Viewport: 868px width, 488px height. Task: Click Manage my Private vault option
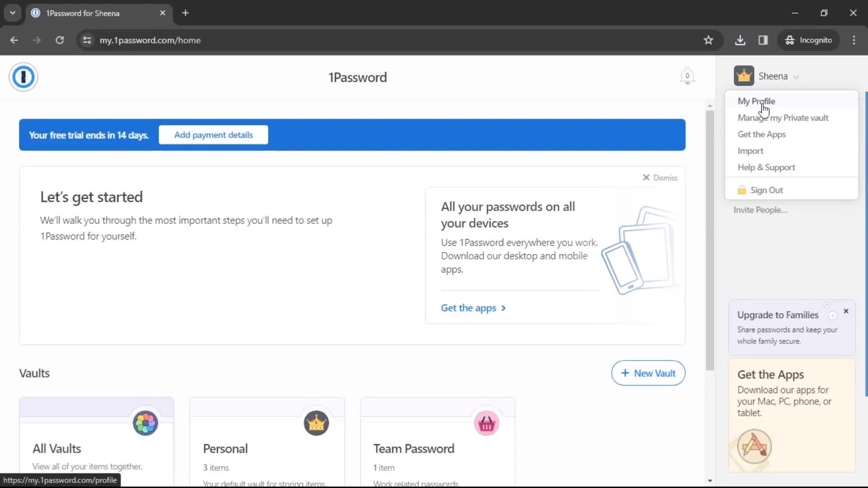783,117
